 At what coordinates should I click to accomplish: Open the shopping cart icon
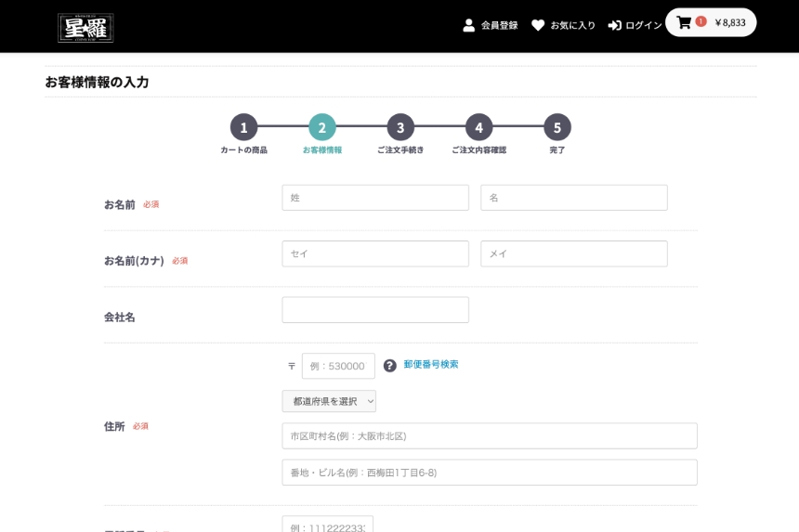[x=684, y=22]
